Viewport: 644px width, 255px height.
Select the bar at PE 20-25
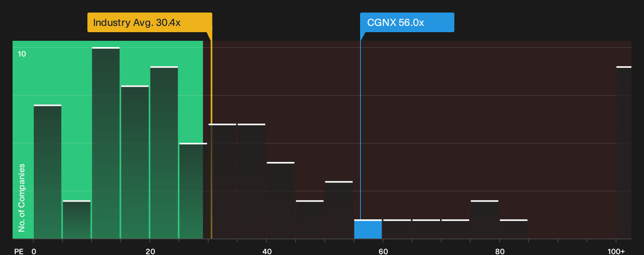[164, 153]
